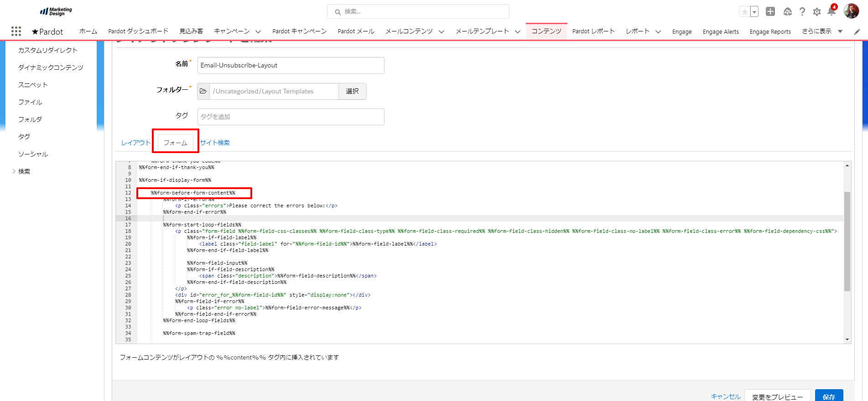Expand the キャンペーン menu chevron

[x=258, y=31]
